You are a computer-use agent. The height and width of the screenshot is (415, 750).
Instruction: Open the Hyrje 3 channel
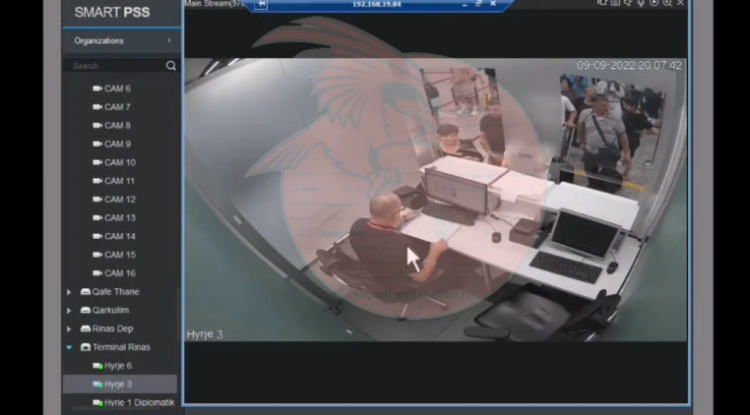[118, 384]
